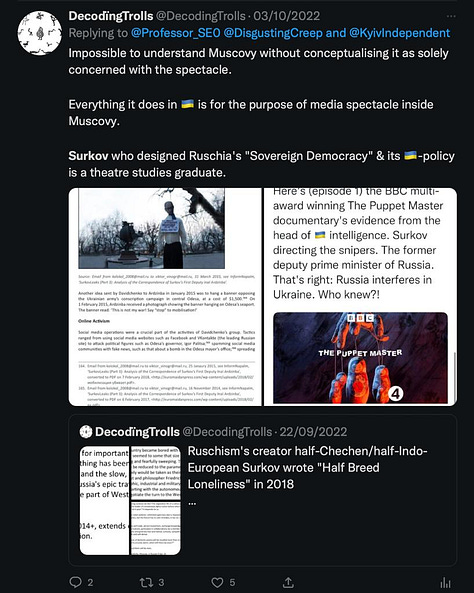Image resolution: width=474 pixels, height=593 pixels.
Task: Click the reply speech bubble icon
Action: point(75,582)
